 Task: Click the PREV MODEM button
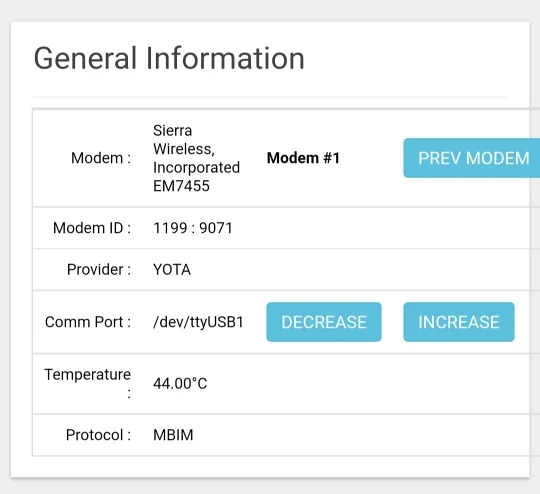(471, 158)
